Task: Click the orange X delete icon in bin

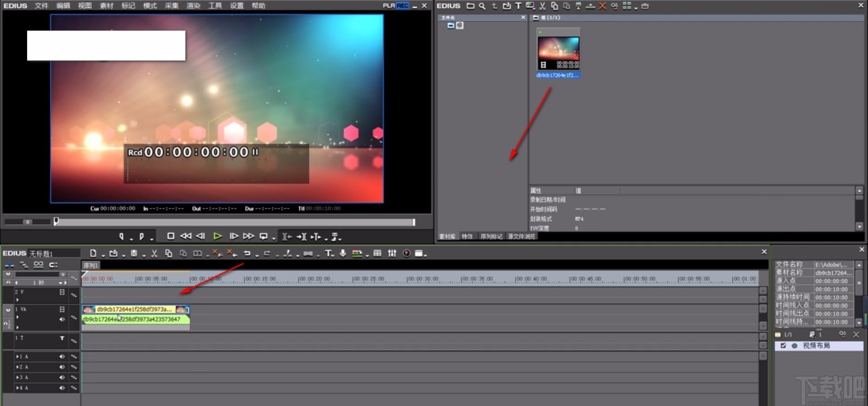Action: click(602, 6)
